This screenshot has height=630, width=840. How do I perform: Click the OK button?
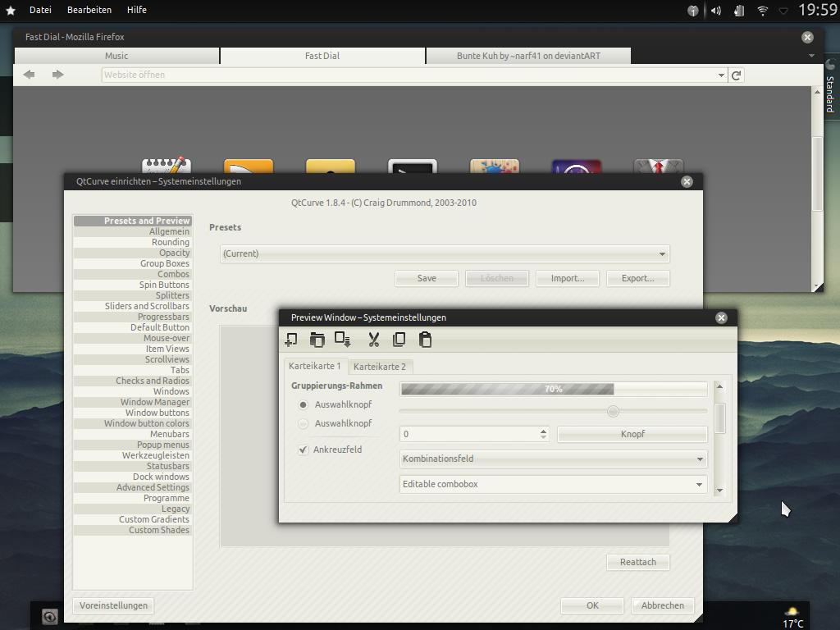592,606
